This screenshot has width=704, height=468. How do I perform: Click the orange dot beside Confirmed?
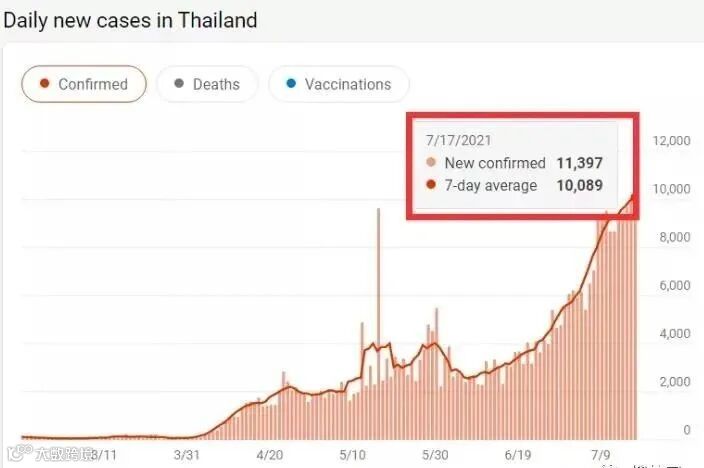pyautogui.click(x=44, y=84)
